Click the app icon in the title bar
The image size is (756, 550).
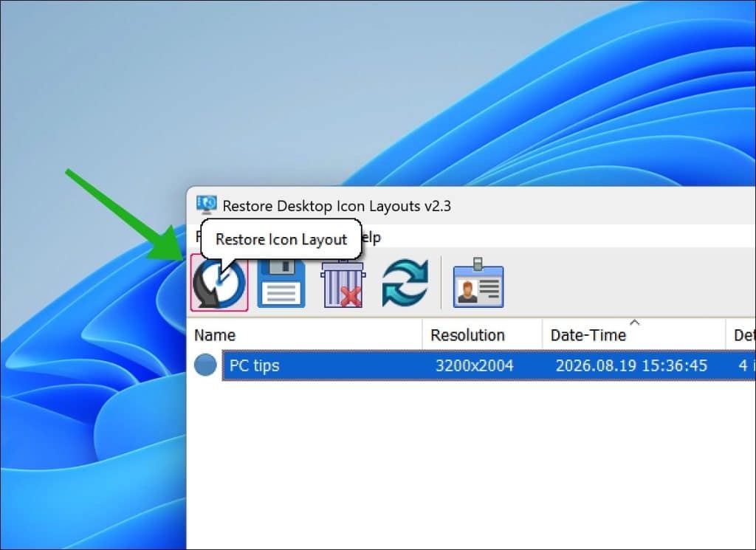tap(207, 204)
